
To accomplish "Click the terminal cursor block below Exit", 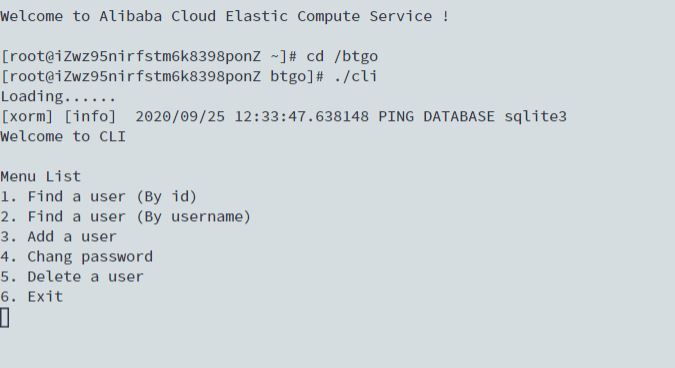I will click(x=4, y=318).
